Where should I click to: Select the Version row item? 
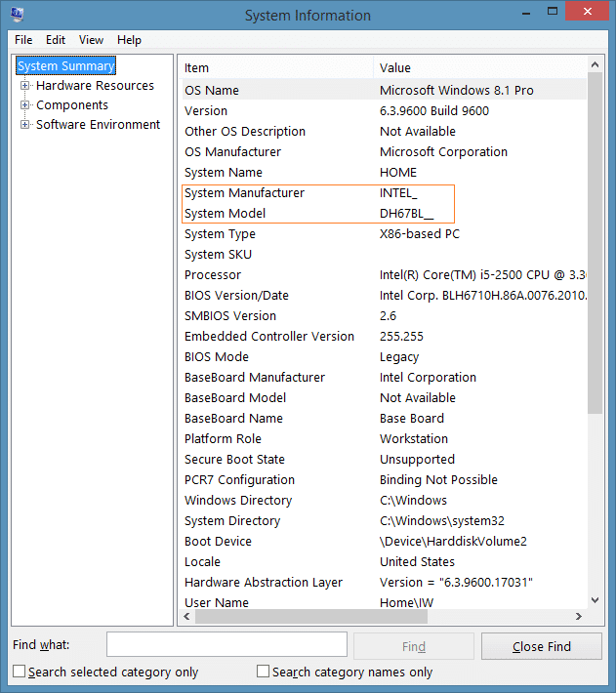(x=384, y=111)
